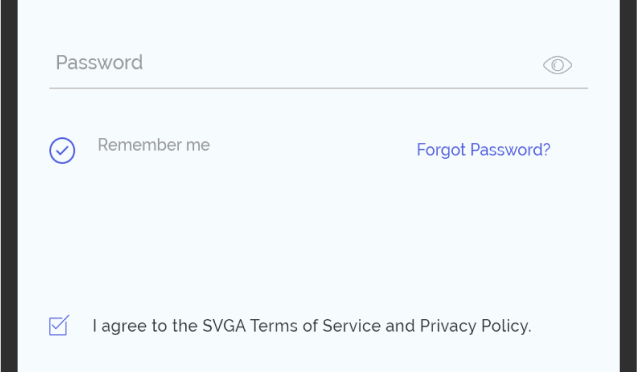Reveal typed password characters
The image size is (637, 372).
click(557, 65)
